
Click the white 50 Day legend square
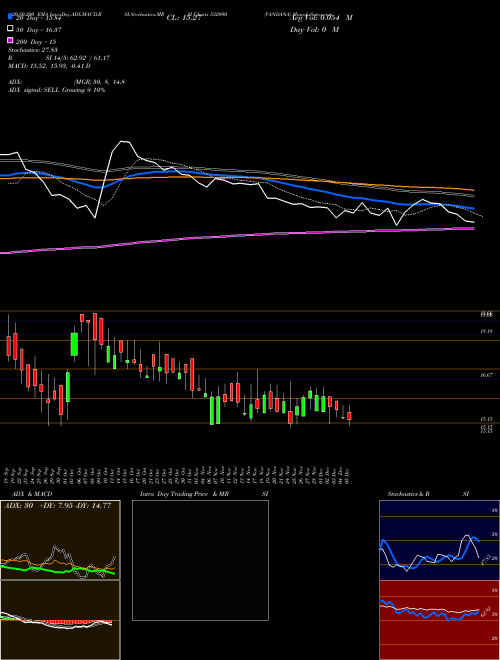[x=10, y=29]
